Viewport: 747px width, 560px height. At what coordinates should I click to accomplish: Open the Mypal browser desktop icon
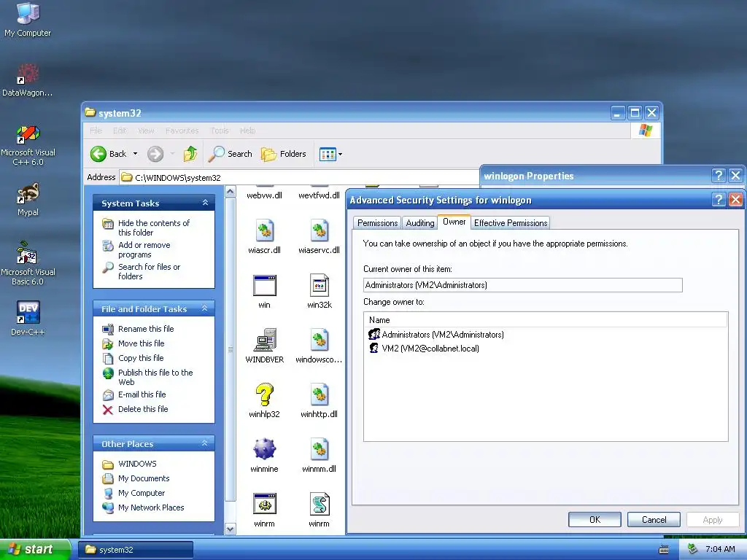[28, 199]
